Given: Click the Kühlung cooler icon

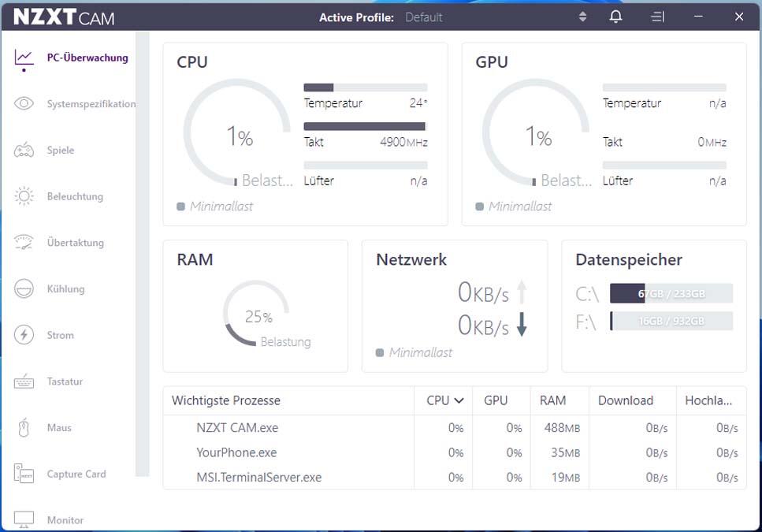Looking at the screenshot, I should pos(24,288).
